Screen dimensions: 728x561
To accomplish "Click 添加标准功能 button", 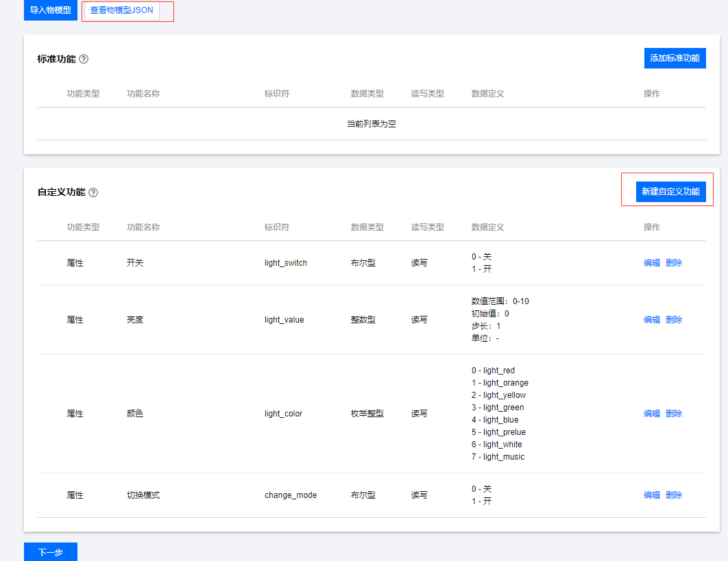I will (x=675, y=58).
